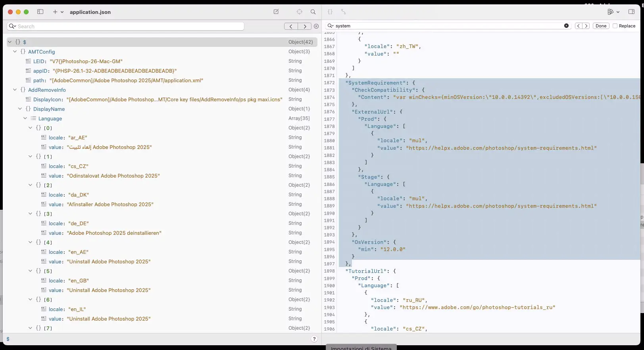Select the DisplayIcon row
Viewport: 644px width, 350px height.
pos(162,99)
